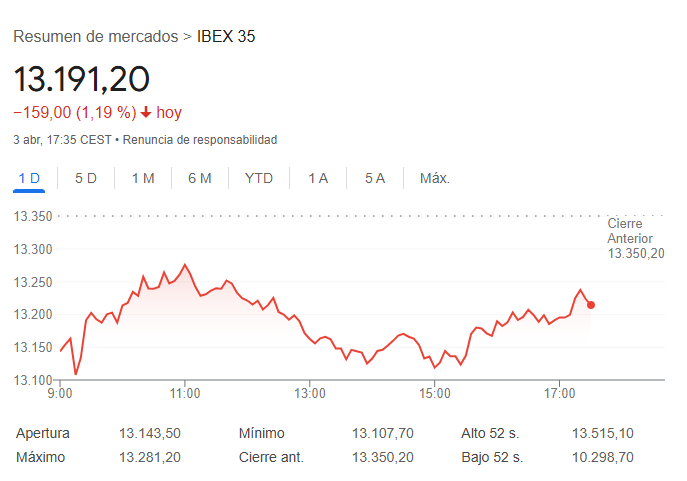Open the Renuncia de responsabilidad link

click(200, 140)
